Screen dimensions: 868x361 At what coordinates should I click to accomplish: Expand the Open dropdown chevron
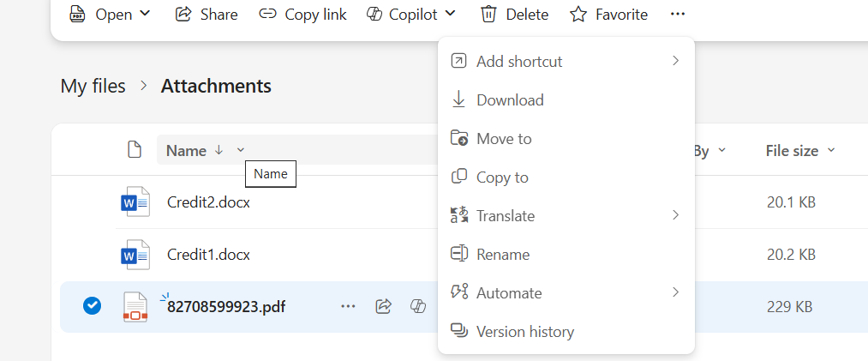(145, 13)
